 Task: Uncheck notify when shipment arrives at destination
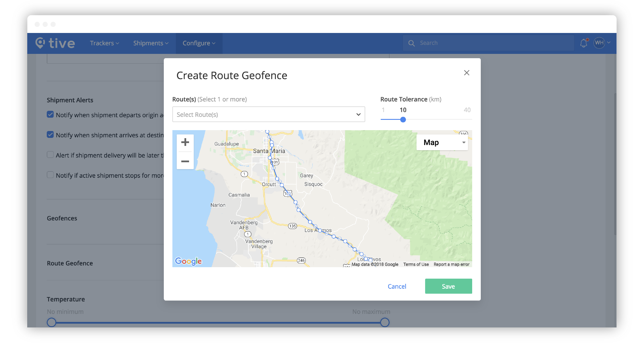[50, 135]
